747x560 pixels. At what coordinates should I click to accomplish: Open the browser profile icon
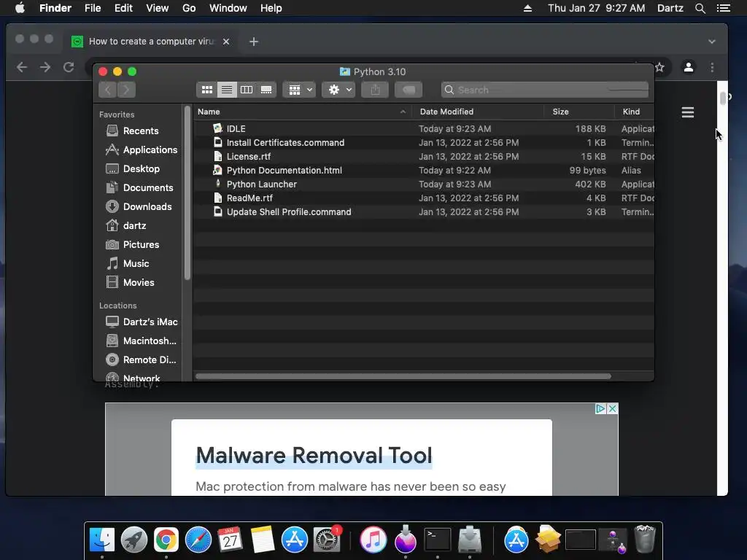(x=689, y=67)
